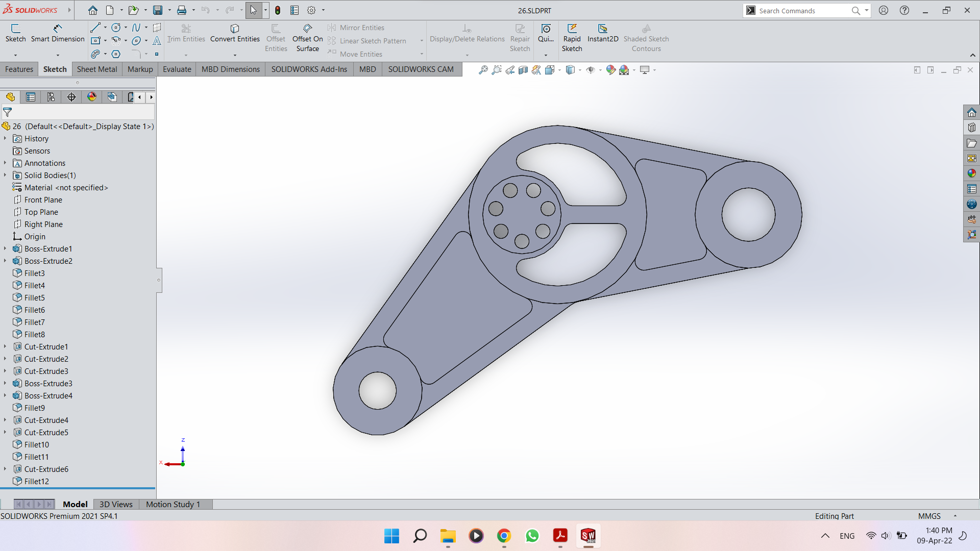The image size is (980, 551).
Task: Open Appearances, Scenes and Decals task pane
Action: pos(972,173)
